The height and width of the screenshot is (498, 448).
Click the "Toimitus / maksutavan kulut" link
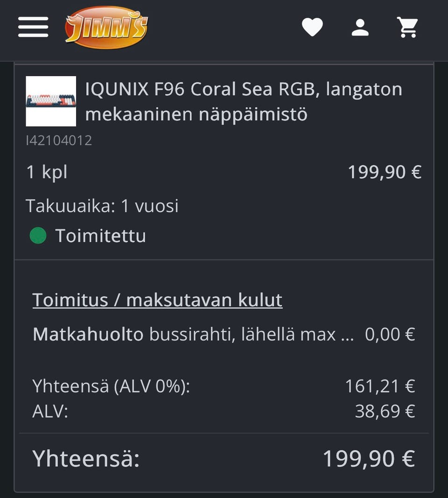pos(157,300)
